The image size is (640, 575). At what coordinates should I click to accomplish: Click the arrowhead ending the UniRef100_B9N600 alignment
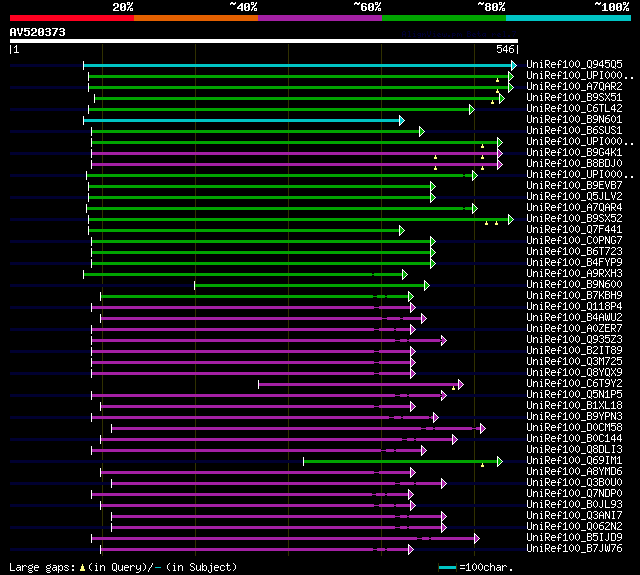[x=427, y=286]
